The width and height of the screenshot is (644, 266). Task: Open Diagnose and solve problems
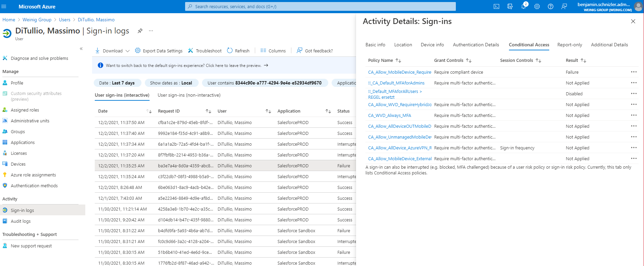pyautogui.click(x=40, y=58)
